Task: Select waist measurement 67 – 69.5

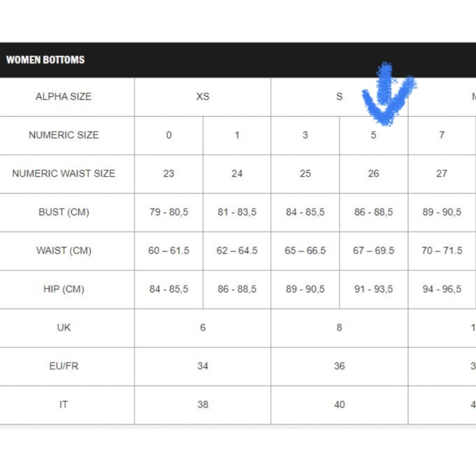Action: click(374, 251)
